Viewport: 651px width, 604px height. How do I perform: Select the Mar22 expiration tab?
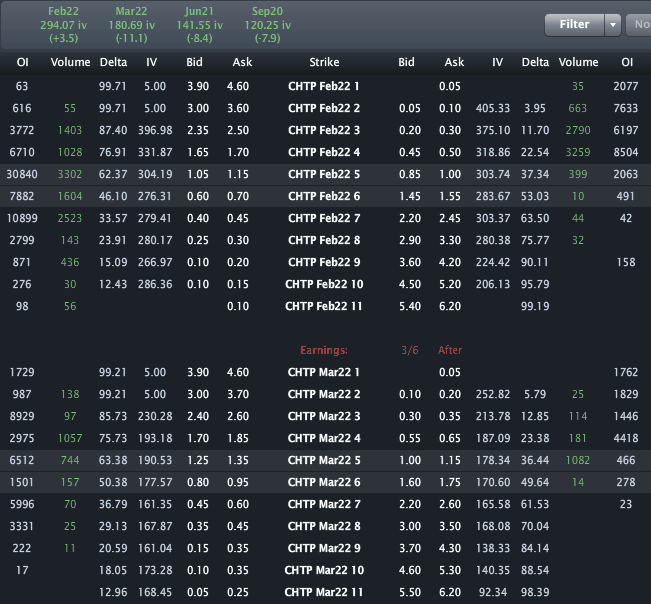tap(131, 24)
